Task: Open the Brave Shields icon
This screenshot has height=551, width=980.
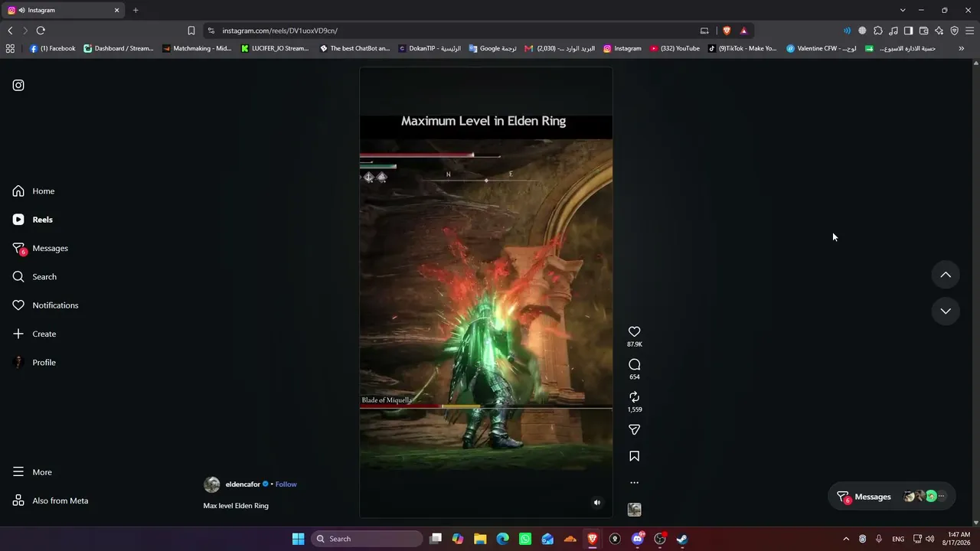Action: click(x=727, y=31)
